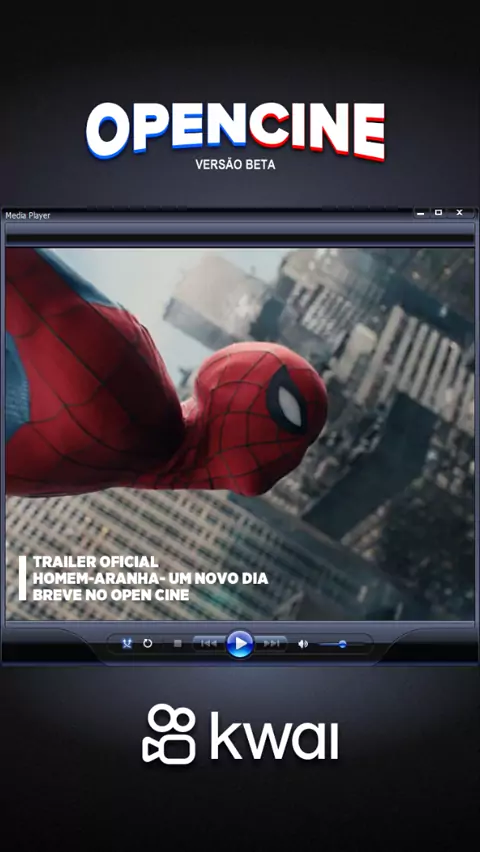Turn on shuffle in the media player
Screen dimensions: 480x852
click(x=127, y=643)
